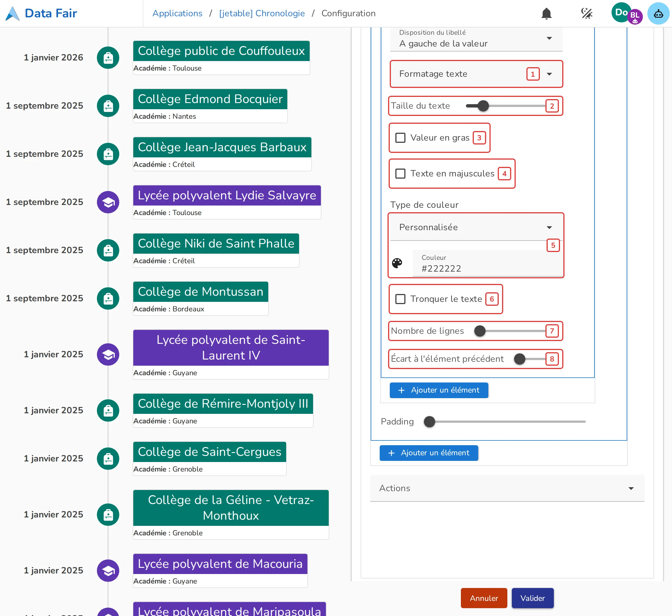Click the Configuration breadcrumb text
The height and width of the screenshot is (616, 672).
(x=348, y=13)
